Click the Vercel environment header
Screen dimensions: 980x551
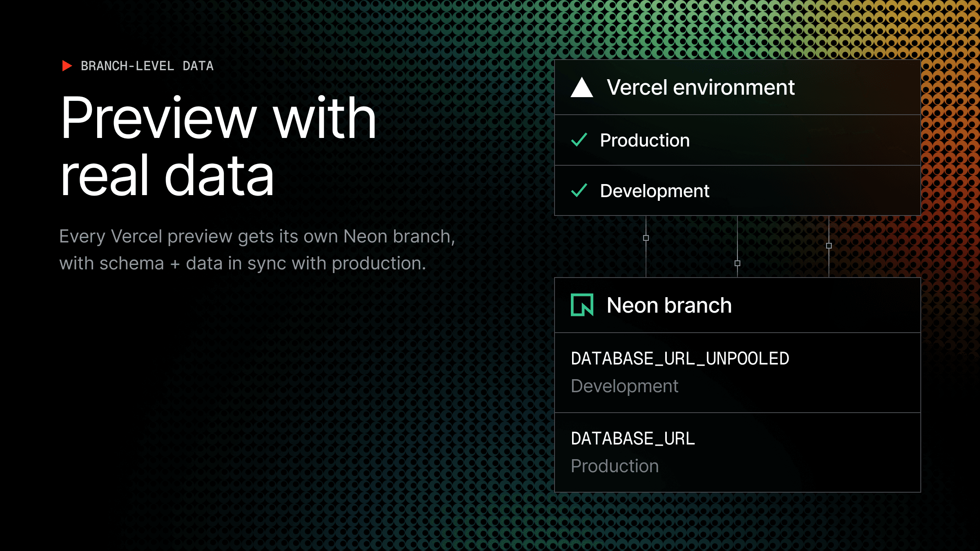700,87
